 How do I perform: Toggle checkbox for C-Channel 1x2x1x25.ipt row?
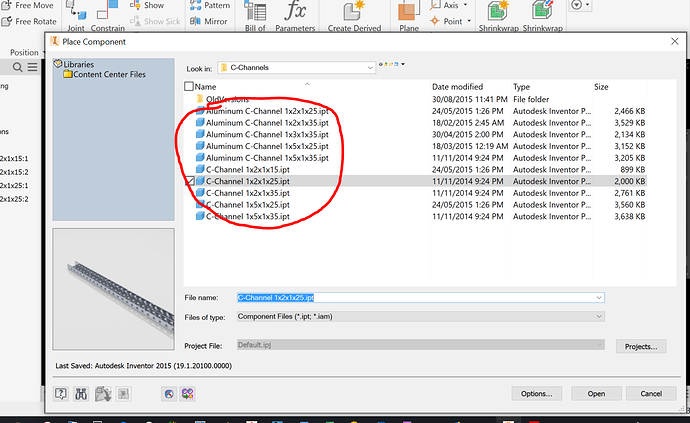click(x=189, y=181)
